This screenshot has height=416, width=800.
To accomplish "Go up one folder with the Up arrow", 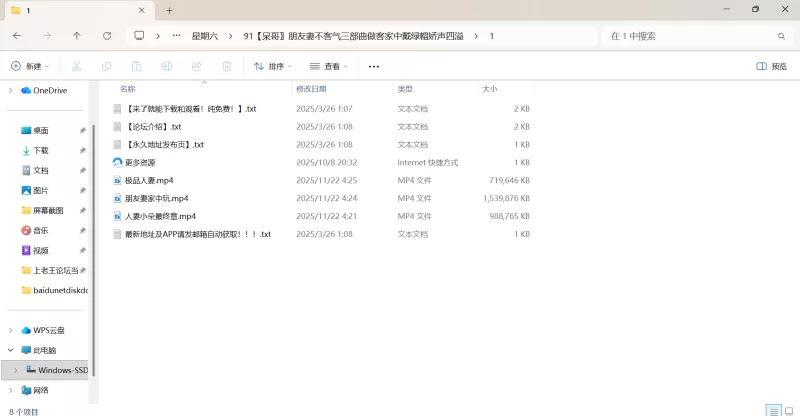I will point(77,35).
